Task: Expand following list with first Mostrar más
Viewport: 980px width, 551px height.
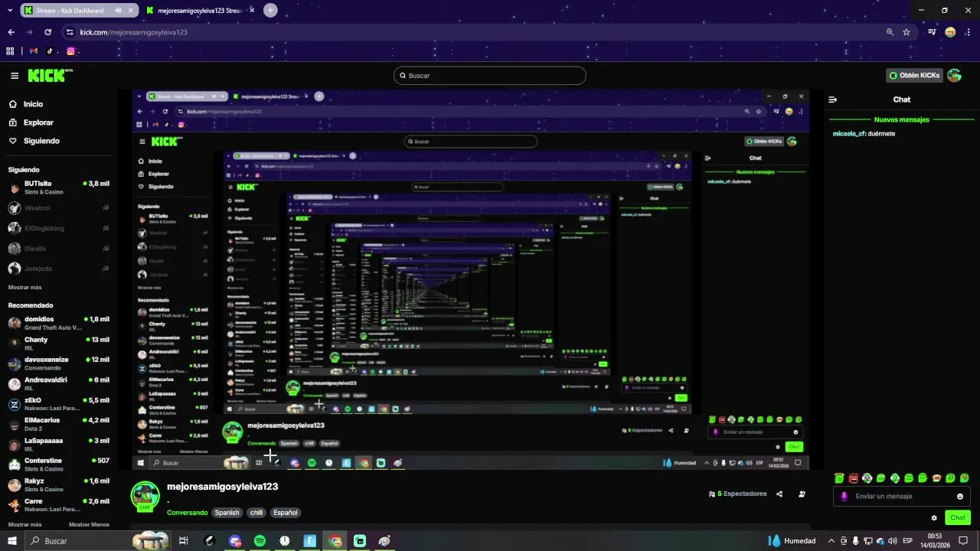Action: (x=24, y=287)
